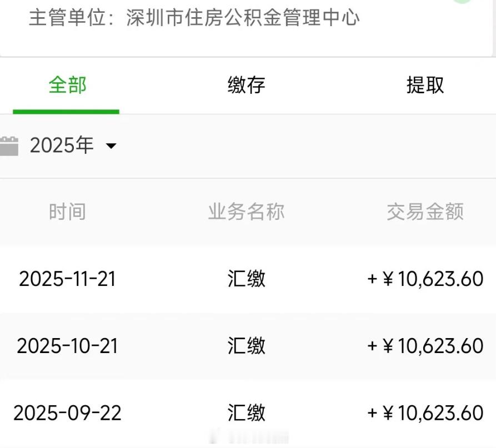Open details for the 2025-11-21 transaction
This screenshot has height=448, width=496.
248,279
